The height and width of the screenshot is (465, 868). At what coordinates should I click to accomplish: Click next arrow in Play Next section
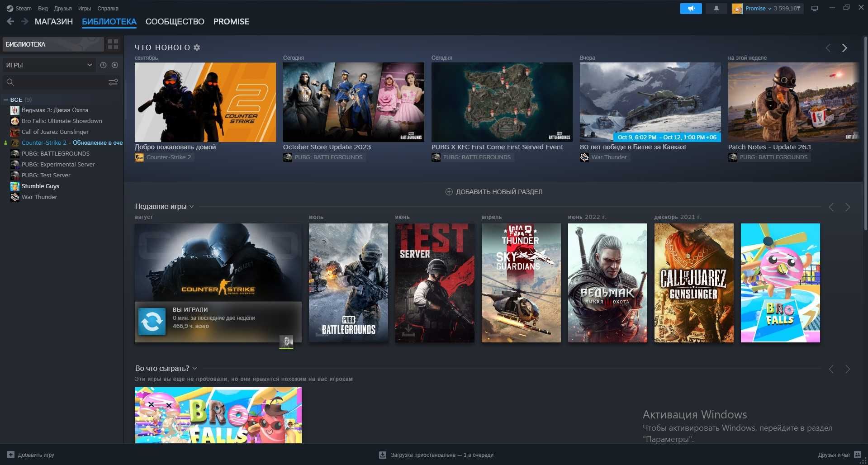(848, 369)
